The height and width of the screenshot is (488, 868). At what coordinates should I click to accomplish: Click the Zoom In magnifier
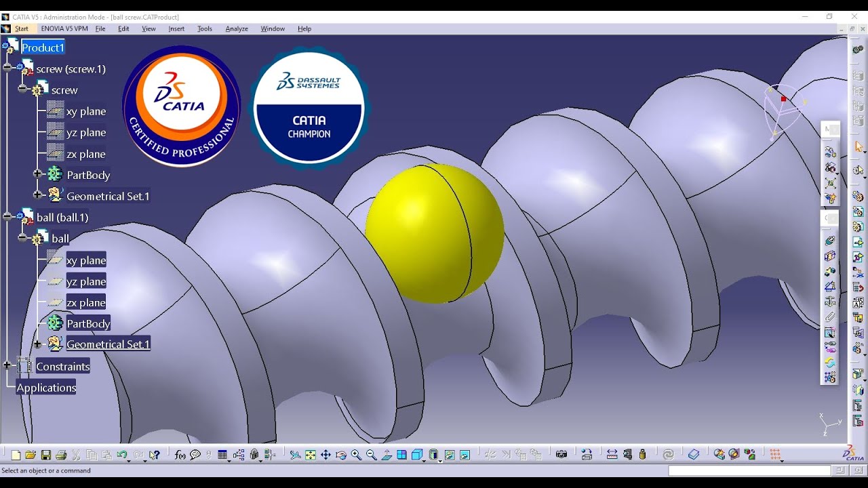pyautogui.click(x=356, y=455)
